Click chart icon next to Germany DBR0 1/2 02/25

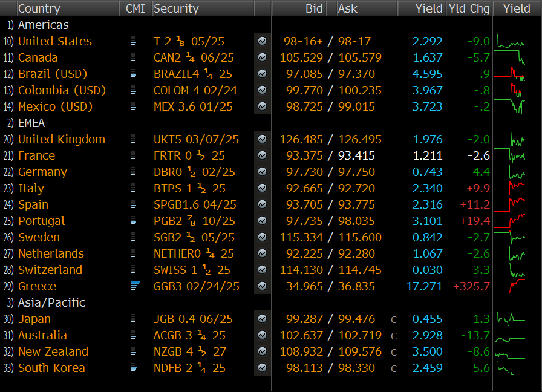(x=263, y=172)
